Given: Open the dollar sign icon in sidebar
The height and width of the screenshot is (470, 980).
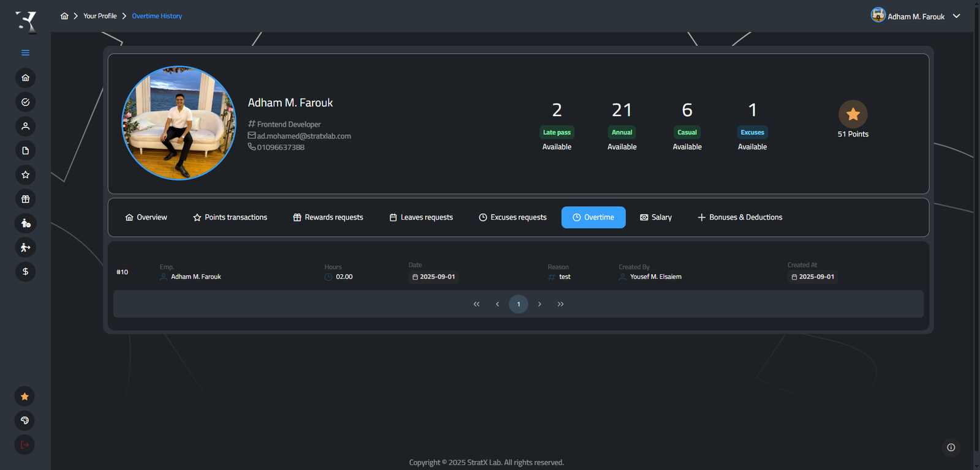Looking at the screenshot, I should click(25, 272).
